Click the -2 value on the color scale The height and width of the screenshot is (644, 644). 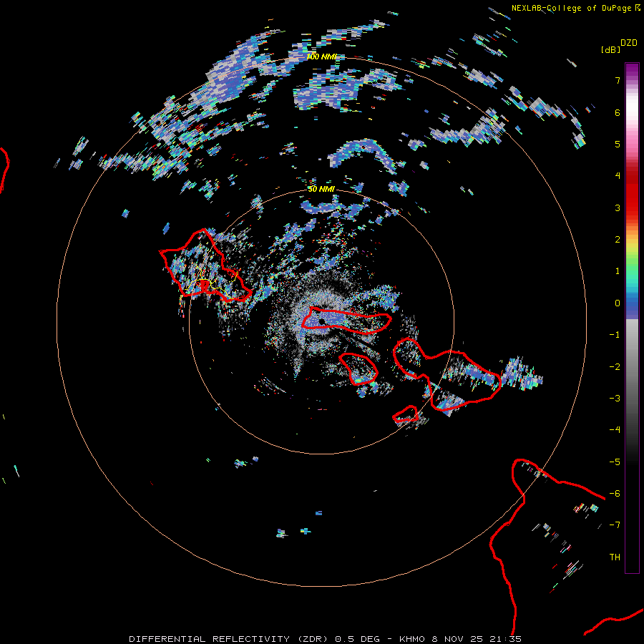point(615,366)
